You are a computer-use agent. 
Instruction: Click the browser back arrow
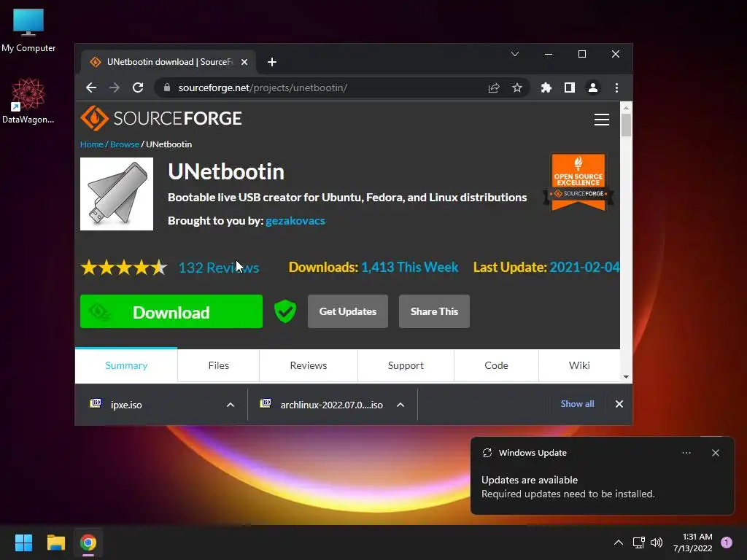[91, 87]
